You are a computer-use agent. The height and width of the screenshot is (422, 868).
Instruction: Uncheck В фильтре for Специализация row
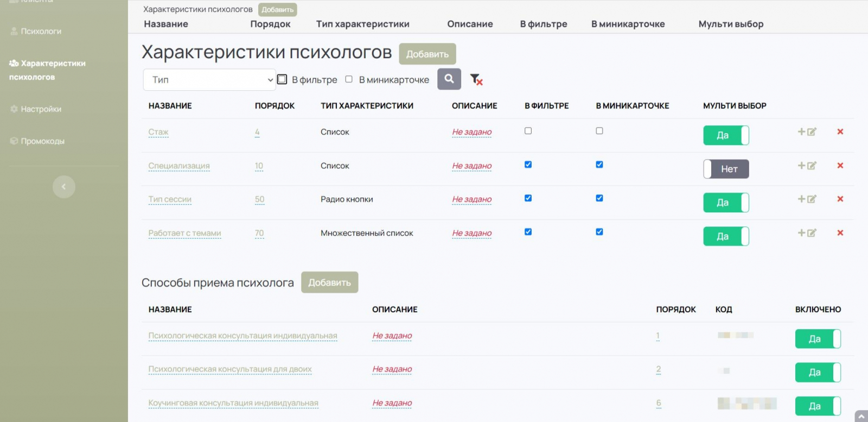[x=528, y=165]
